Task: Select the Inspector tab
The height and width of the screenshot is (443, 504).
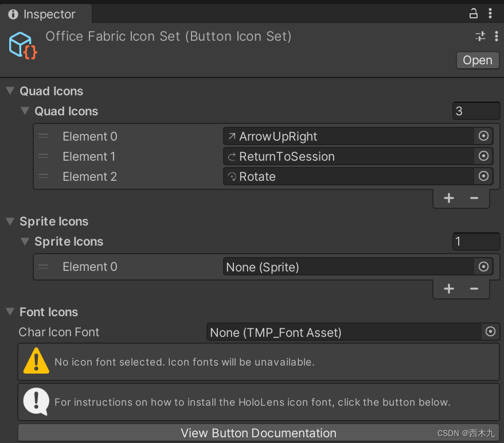Action: click(46, 14)
